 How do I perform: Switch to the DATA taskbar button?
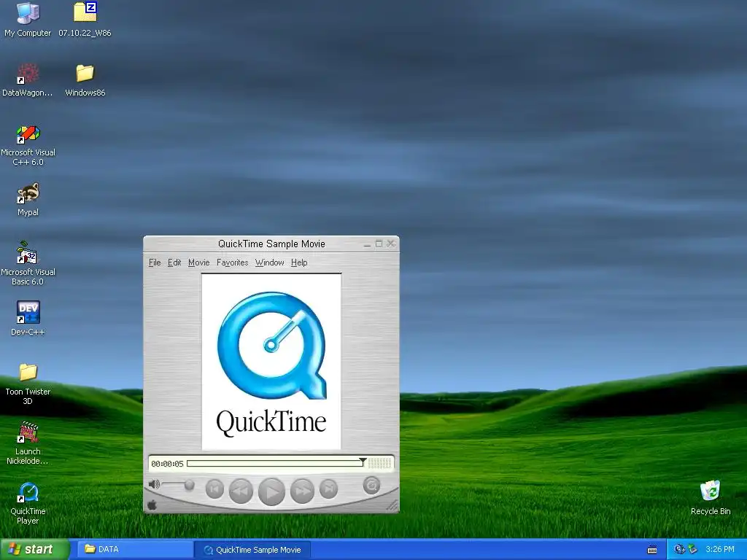pos(134,550)
